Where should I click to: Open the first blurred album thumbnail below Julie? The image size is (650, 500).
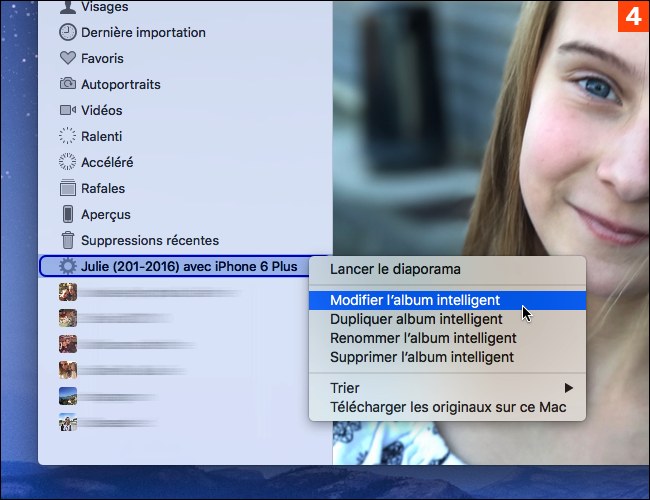[x=68, y=292]
